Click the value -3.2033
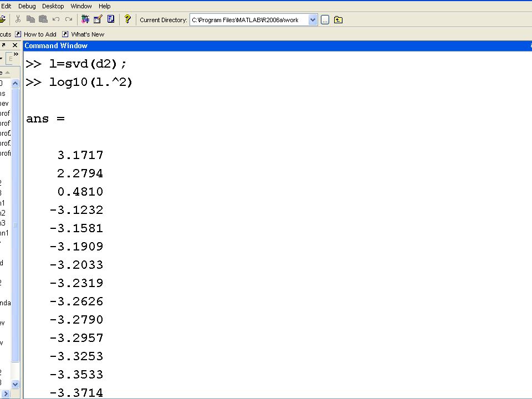 [x=76, y=265]
